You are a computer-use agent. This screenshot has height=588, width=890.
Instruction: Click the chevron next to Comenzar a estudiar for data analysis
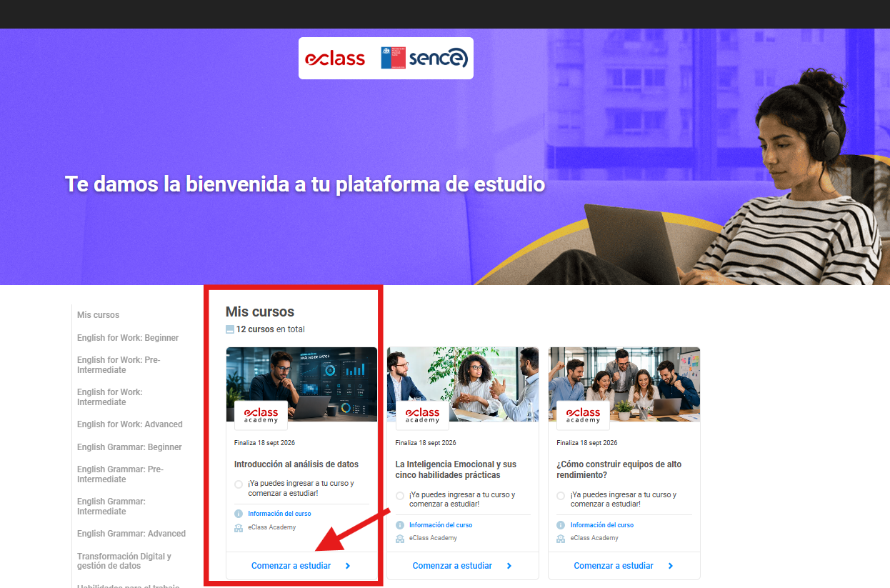coord(348,566)
